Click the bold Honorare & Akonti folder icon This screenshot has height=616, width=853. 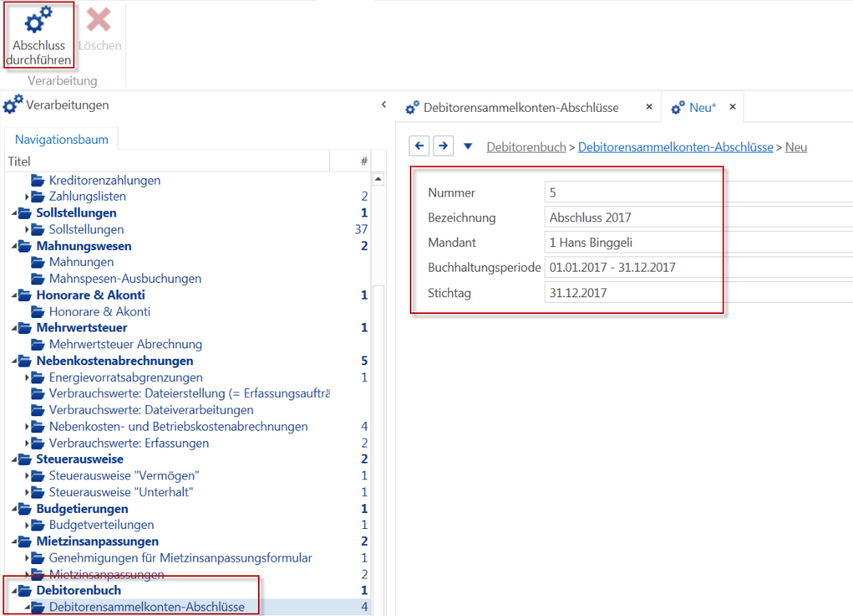pos(25,295)
